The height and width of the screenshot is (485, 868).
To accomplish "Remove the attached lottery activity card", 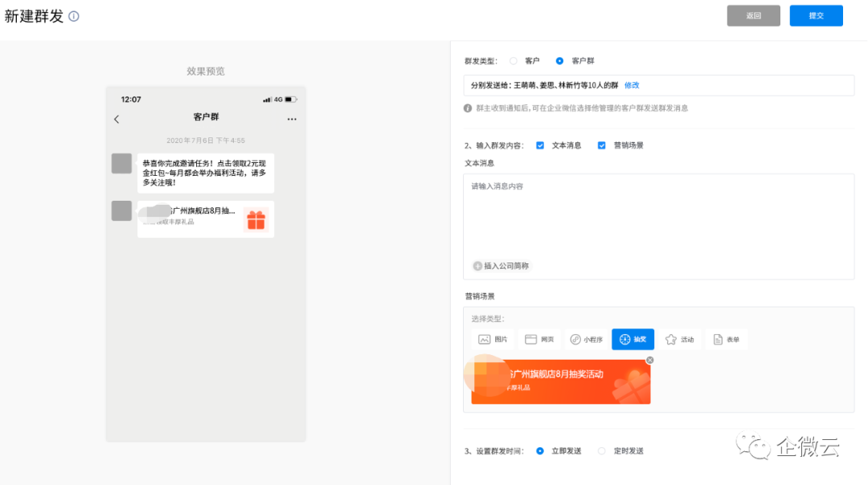I will click(x=650, y=360).
